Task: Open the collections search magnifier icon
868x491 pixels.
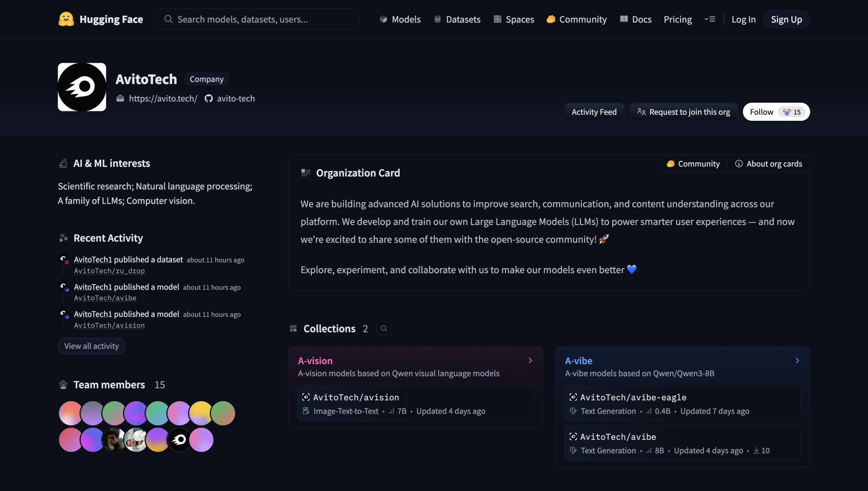Action: [x=384, y=328]
